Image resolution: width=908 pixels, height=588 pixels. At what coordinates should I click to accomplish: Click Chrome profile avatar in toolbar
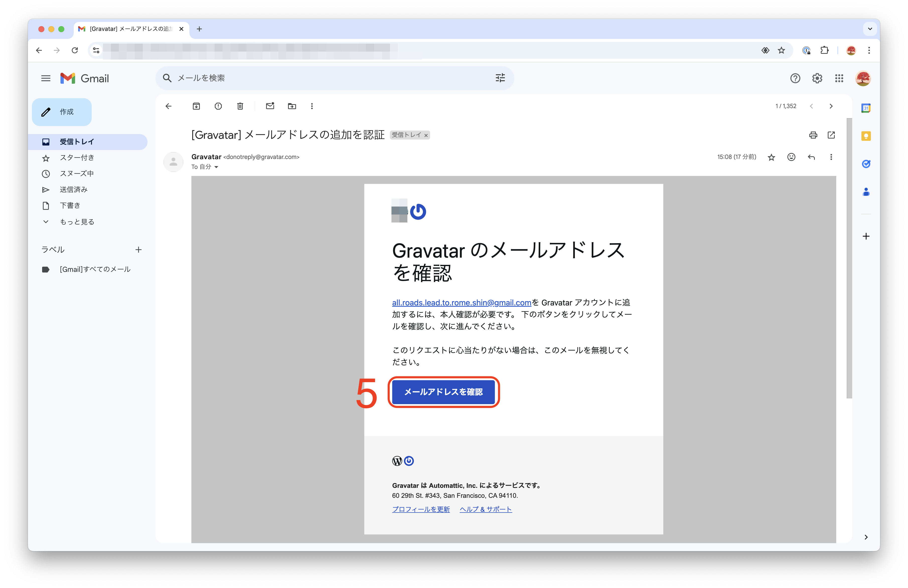coord(851,50)
